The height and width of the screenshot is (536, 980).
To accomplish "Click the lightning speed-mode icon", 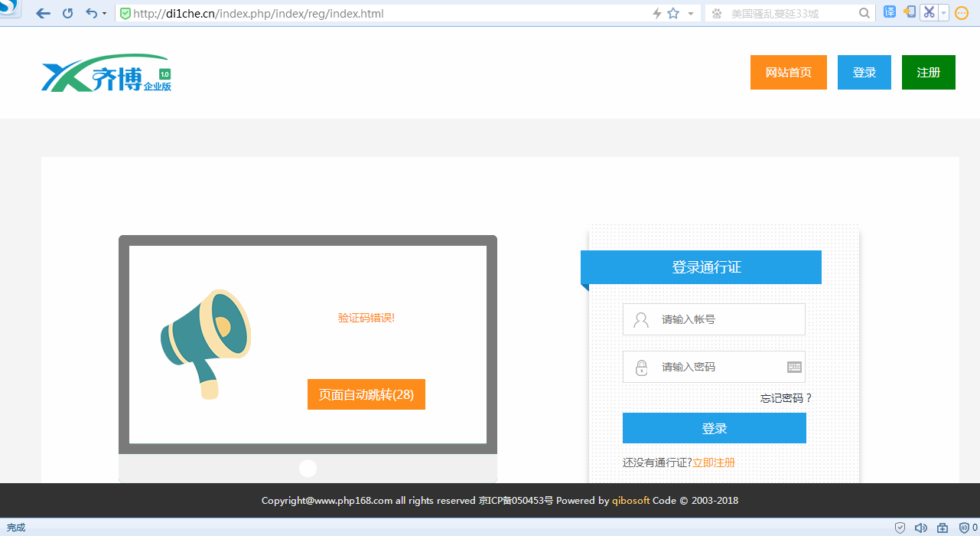I will [x=655, y=12].
